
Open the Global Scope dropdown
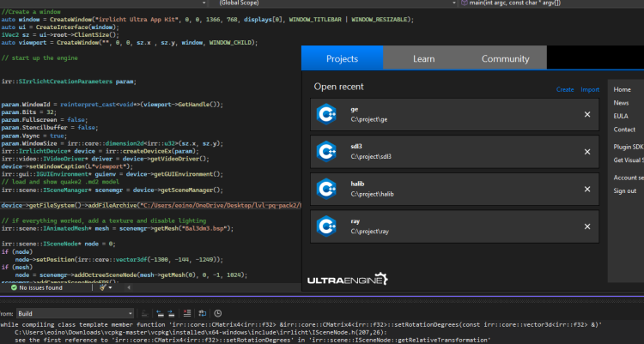tap(334, 3)
